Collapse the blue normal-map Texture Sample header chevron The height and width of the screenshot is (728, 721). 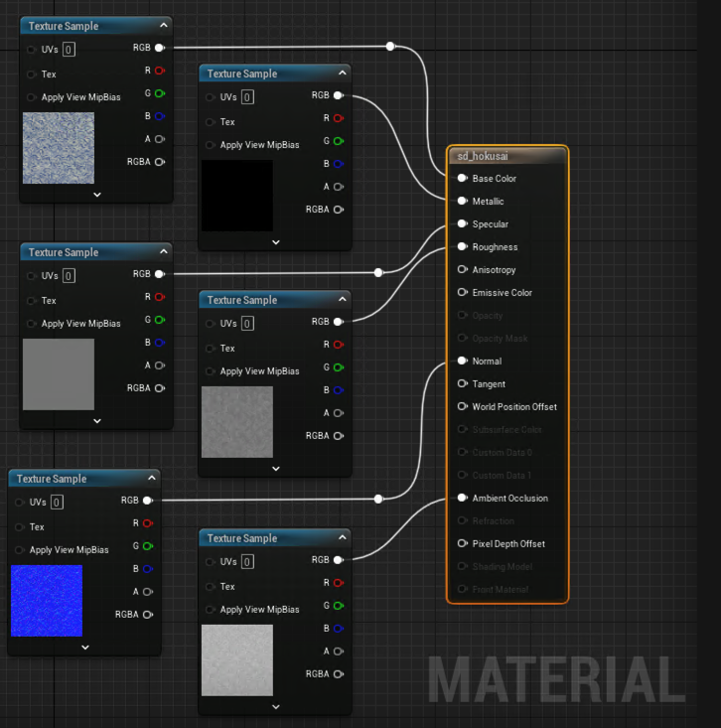pyautogui.click(x=152, y=478)
